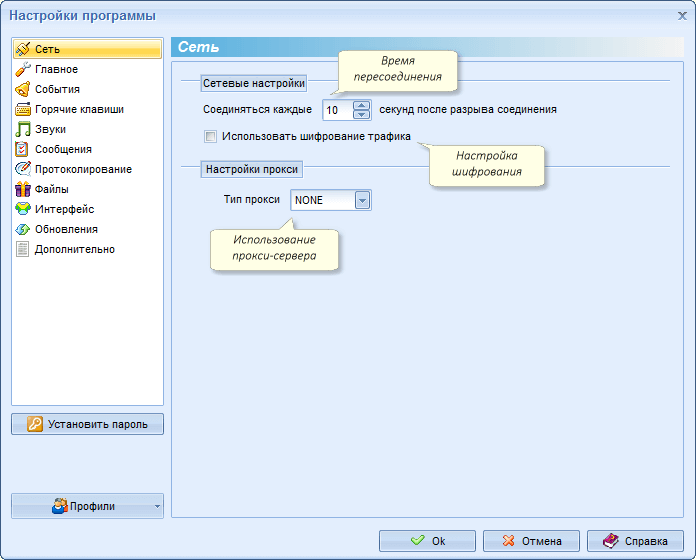Image resolution: width=696 pixels, height=560 pixels.
Task: Click the Звуки music note icon
Action: [23, 129]
